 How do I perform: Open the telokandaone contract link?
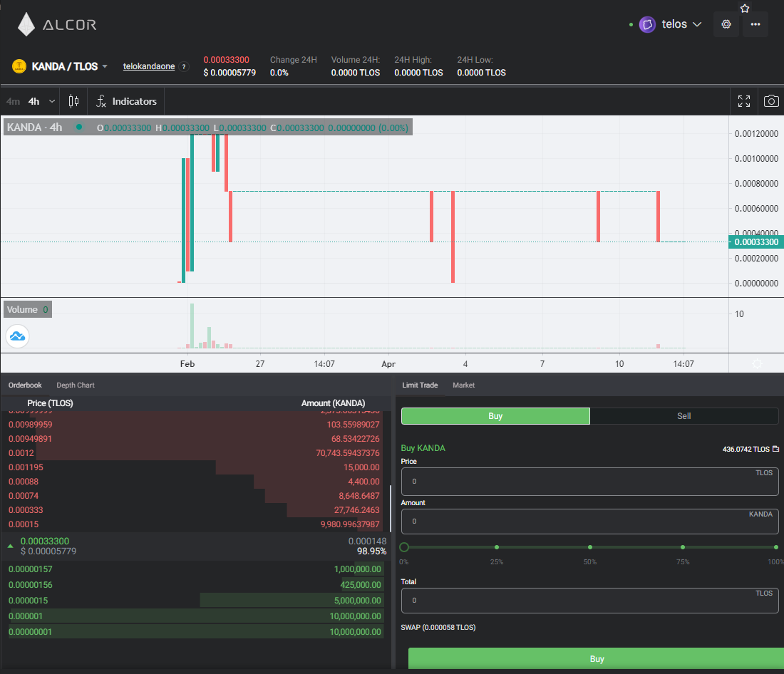pyautogui.click(x=149, y=66)
